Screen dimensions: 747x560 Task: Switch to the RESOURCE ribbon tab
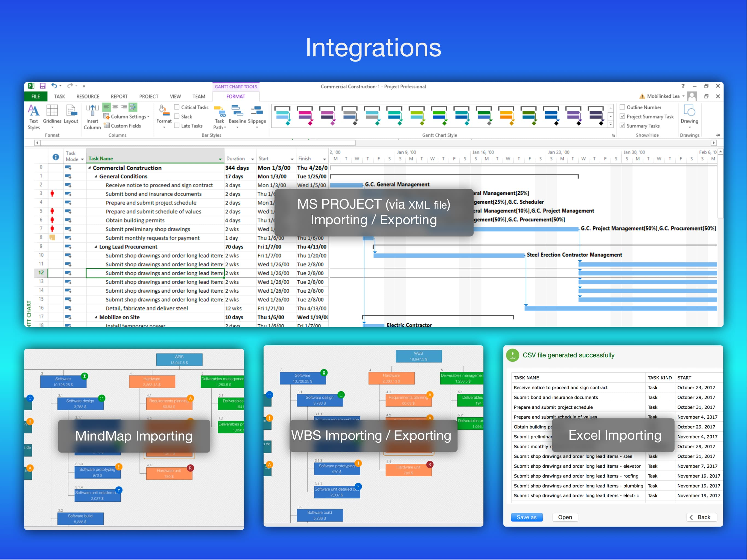point(88,97)
